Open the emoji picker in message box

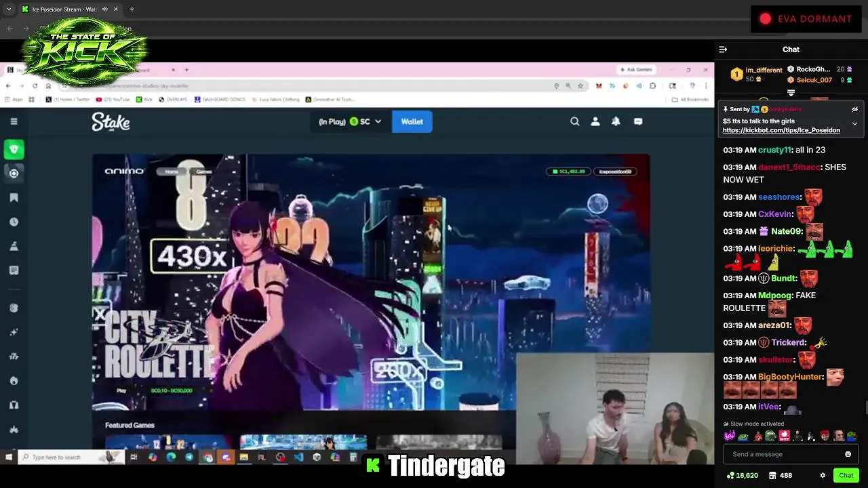point(848,454)
